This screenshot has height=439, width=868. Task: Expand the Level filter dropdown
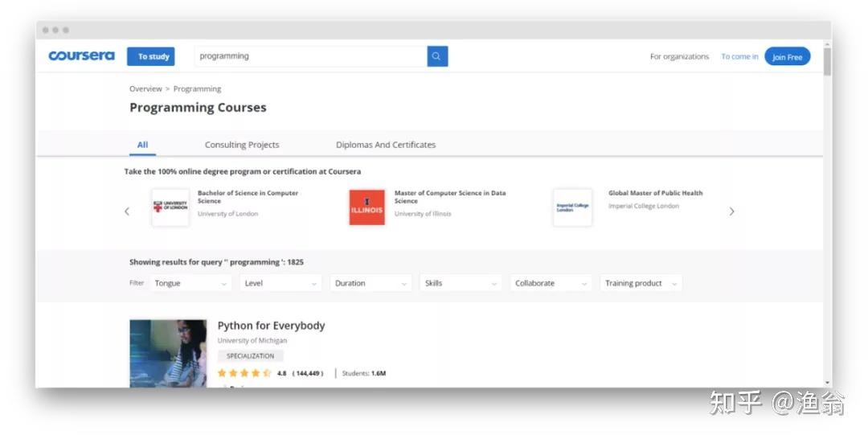point(280,283)
